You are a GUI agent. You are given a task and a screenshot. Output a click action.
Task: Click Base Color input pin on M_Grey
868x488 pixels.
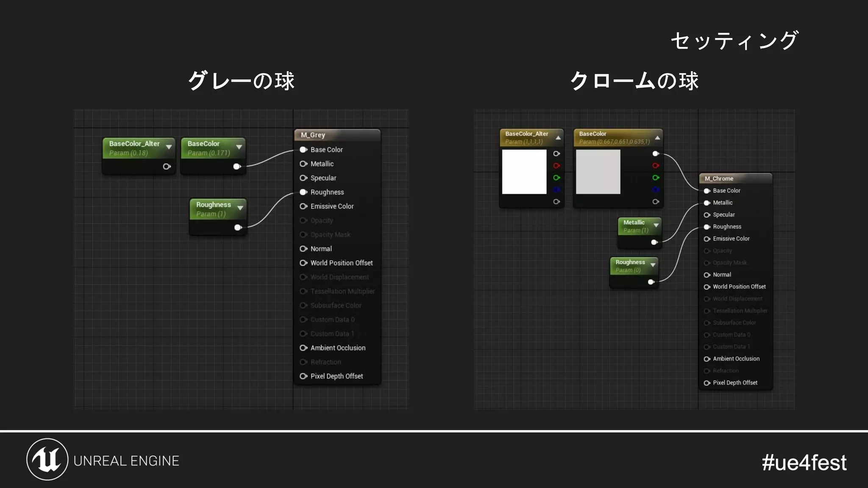click(x=303, y=150)
